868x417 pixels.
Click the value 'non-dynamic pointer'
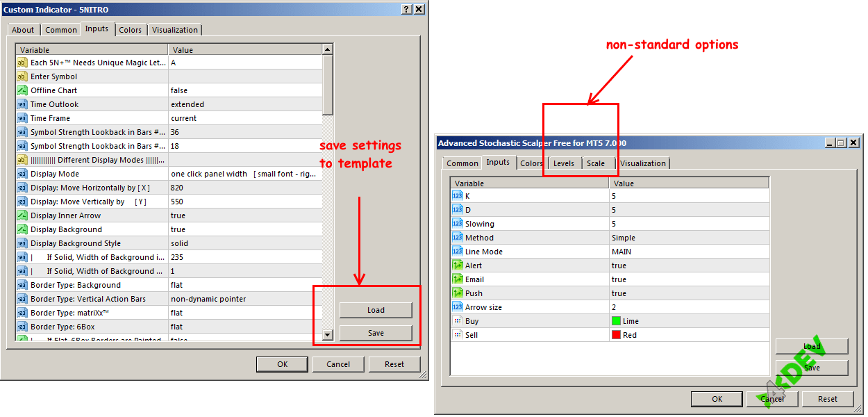pos(208,299)
